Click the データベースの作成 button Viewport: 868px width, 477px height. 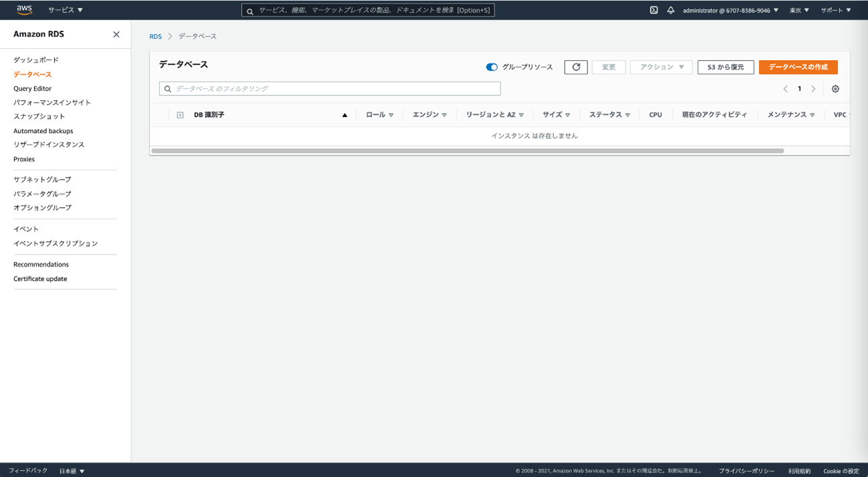tap(798, 67)
